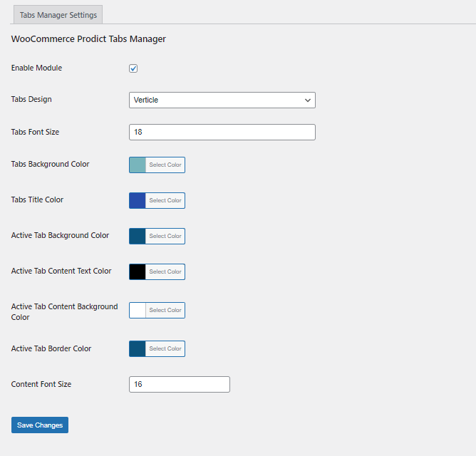
Task: Click the Tabs Background Color swatch
Action: [x=138, y=165]
